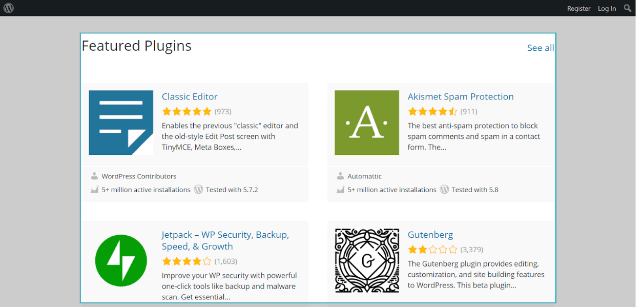Click Akismet star rating

(432, 111)
